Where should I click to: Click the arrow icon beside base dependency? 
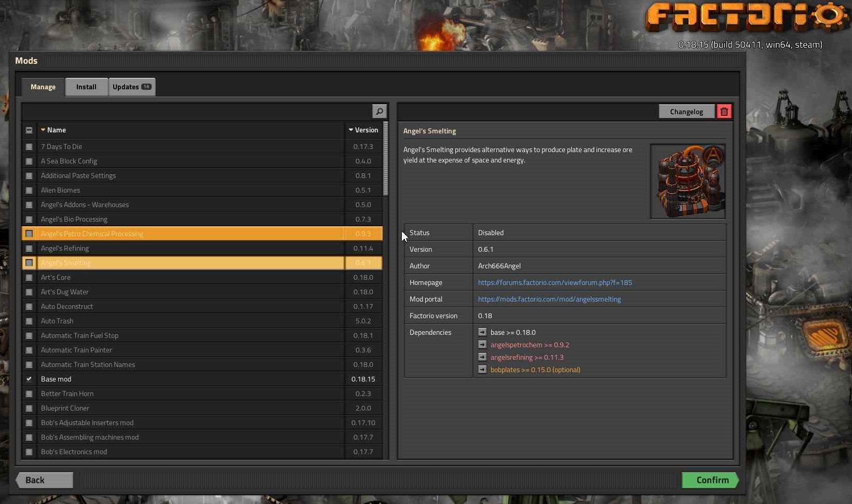[482, 332]
